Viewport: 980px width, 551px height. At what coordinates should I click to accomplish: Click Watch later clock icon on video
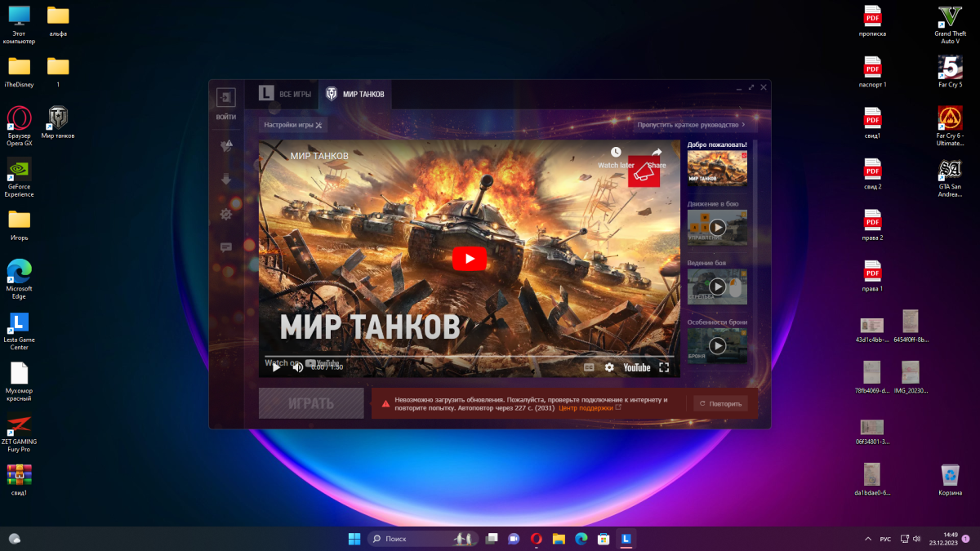point(616,153)
